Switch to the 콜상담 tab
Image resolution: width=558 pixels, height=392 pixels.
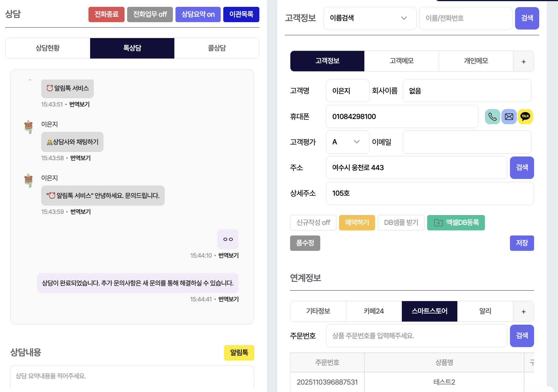pos(217,48)
